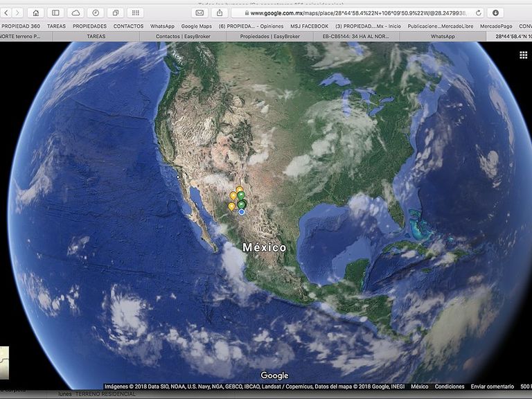Click Enviar comentario link
The height and width of the screenshot is (399, 532).
[492, 387]
